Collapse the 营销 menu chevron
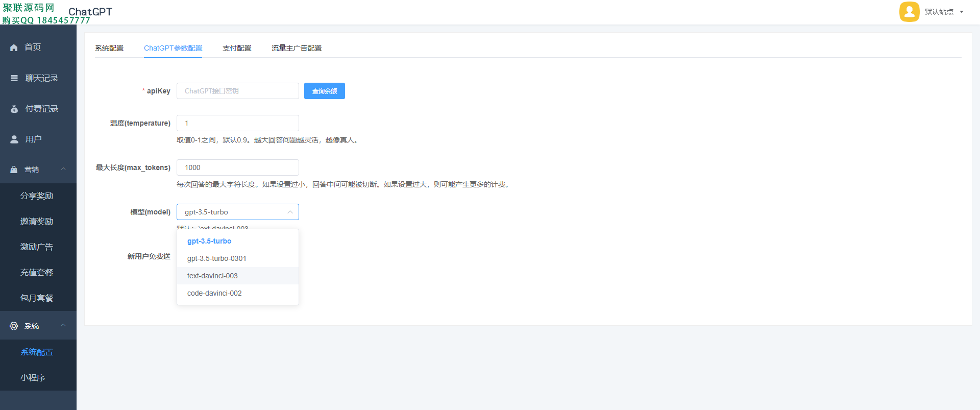The height and width of the screenshot is (410, 980). coord(63,169)
